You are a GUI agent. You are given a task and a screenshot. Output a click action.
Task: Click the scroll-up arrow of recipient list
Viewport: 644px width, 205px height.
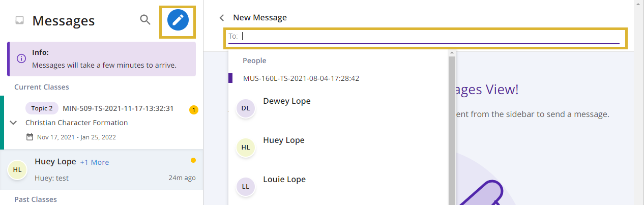[x=451, y=53]
